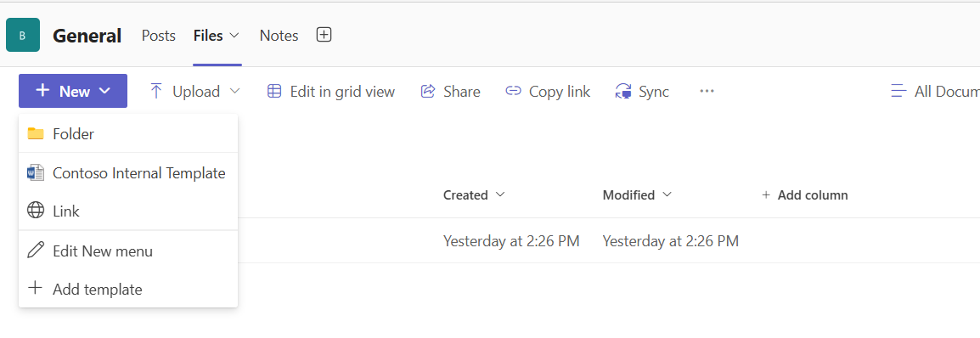980x338 pixels.
Task: Switch to the Notes tab
Action: (279, 36)
